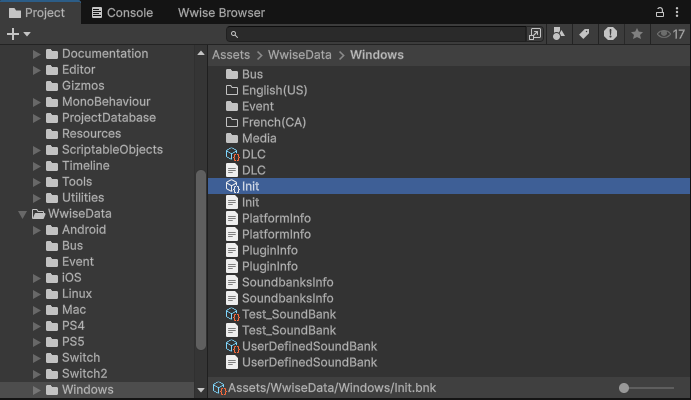Open the panel's three-dot options menu
Image resolution: width=691 pixels, height=400 pixels.
click(x=678, y=13)
